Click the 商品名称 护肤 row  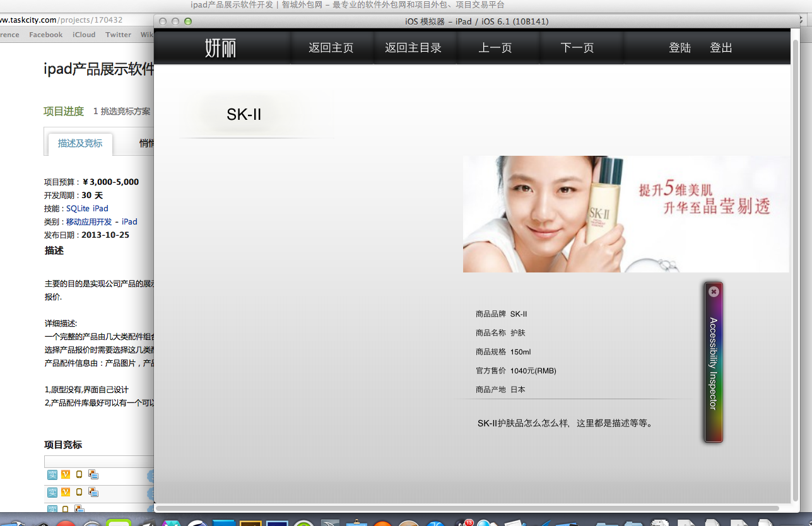click(x=501, y=333)
